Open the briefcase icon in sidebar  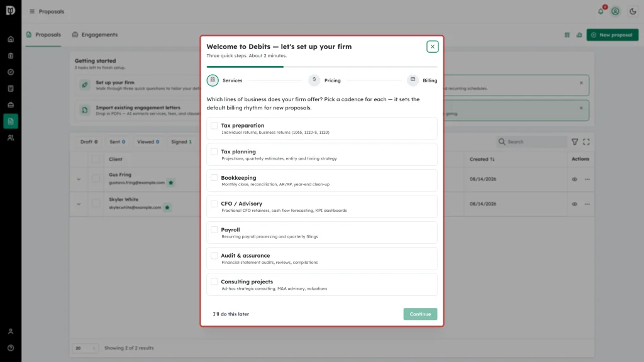pyautogui.click(x=11, y=105)
